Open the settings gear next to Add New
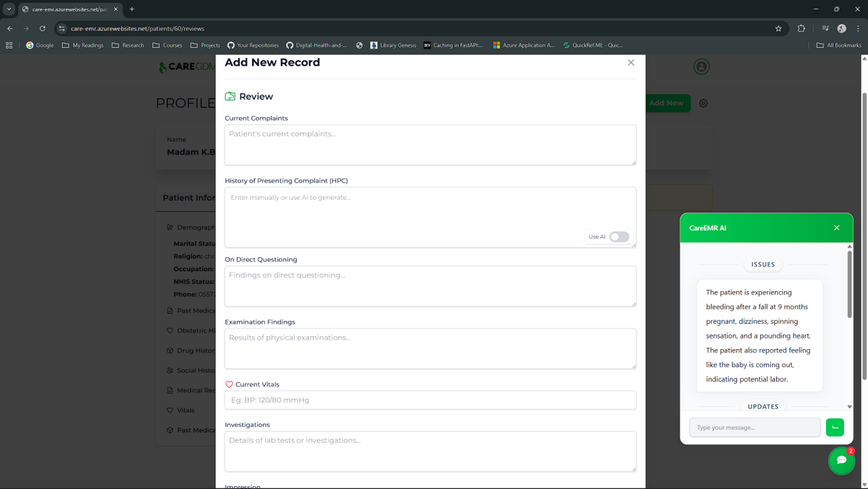The height and width of the screenshot is (489, 868). (x=704, y=103)
